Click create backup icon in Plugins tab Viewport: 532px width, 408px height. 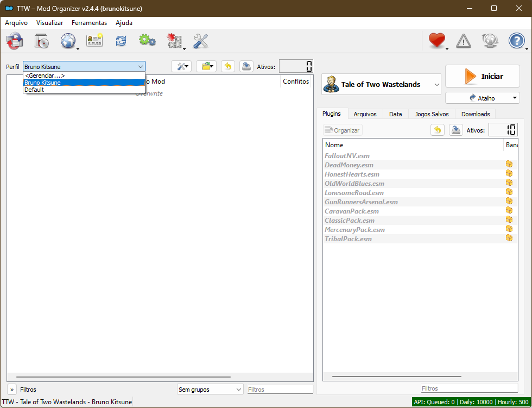pos(456,130)
